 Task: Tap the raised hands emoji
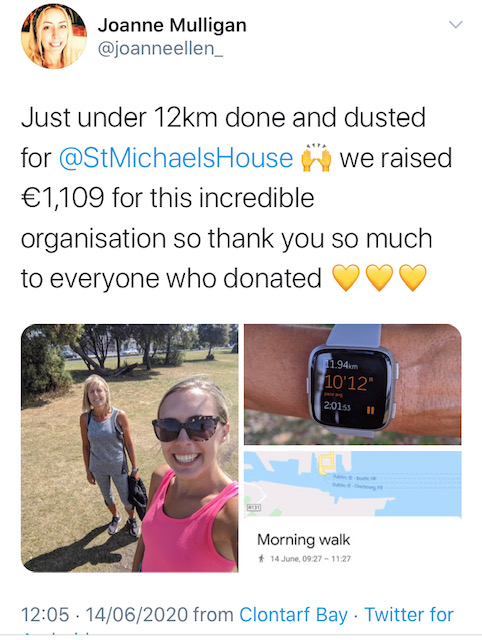click(x=316, y=158)
